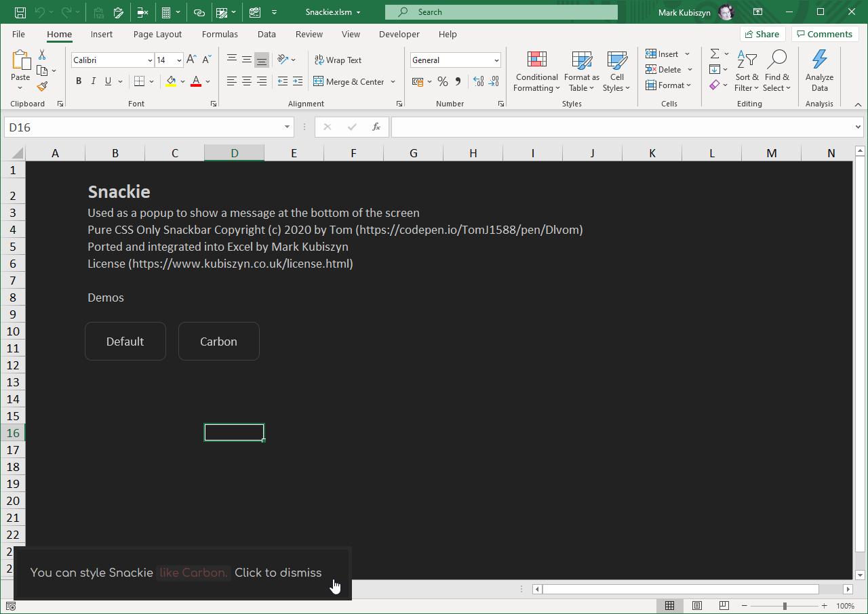Viewport: 868px width, 614px height.
Task: Toggle Italic formatting
Action: (x=94, y=82)
